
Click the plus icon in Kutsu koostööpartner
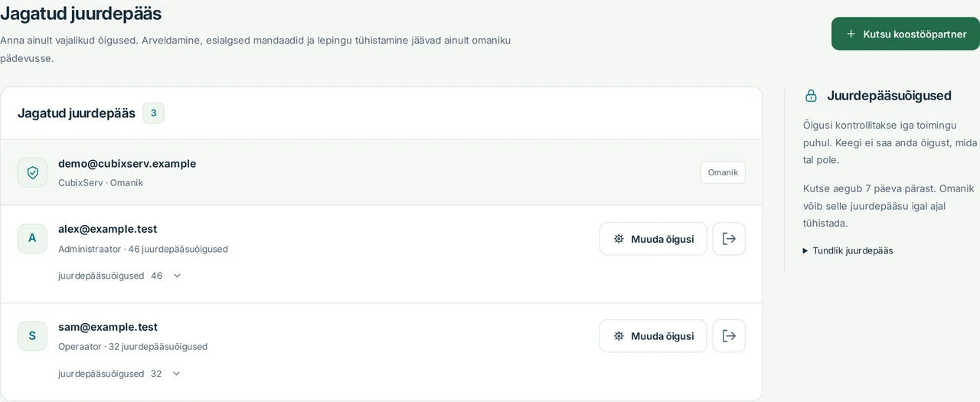pyautogui.click(x=851, y=34)
